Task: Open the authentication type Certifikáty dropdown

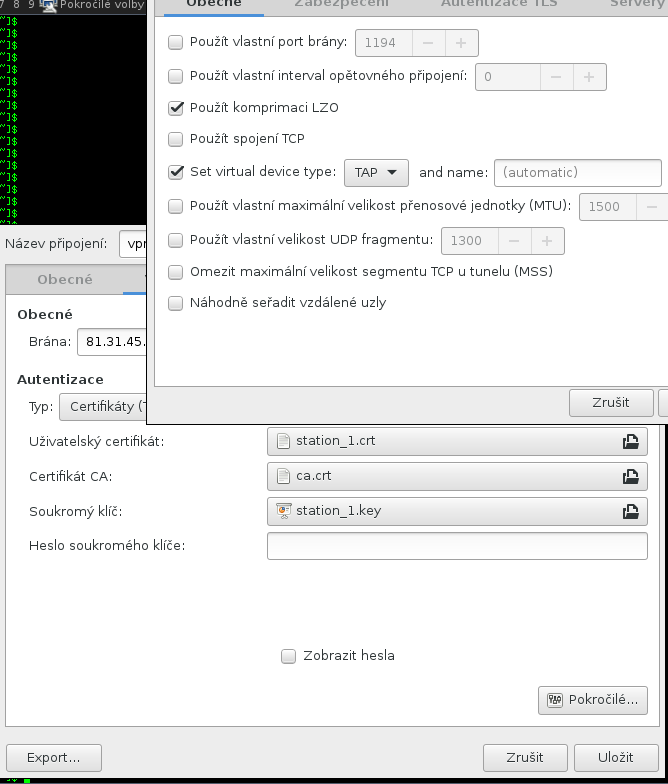Action: pos(103,407)
